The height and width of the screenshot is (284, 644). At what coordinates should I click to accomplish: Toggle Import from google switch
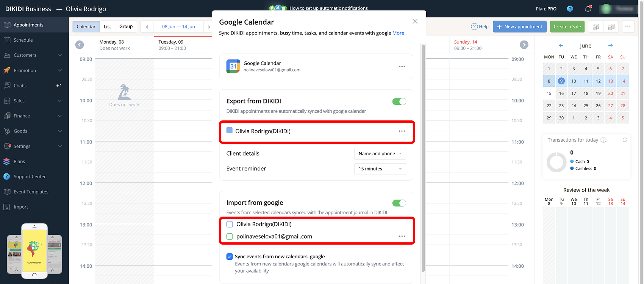tap(399, 203)
